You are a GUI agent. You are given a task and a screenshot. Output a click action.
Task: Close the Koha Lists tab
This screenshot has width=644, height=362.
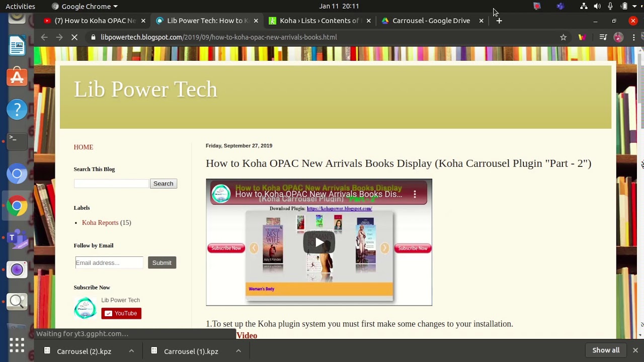(x=369, y=21)
